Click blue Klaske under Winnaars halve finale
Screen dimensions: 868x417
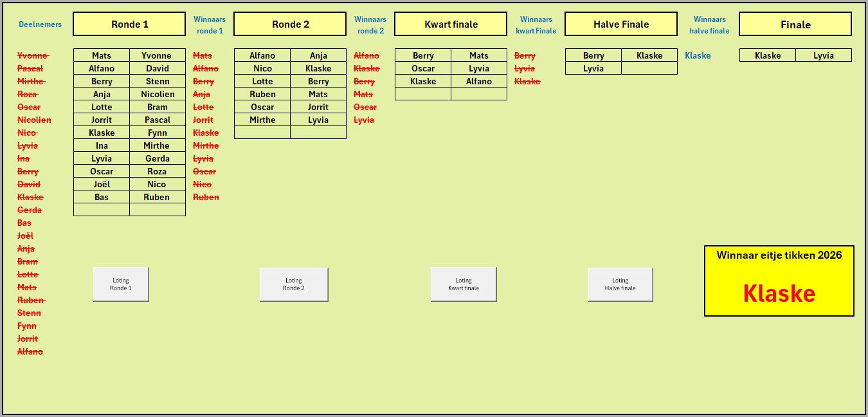698,55
